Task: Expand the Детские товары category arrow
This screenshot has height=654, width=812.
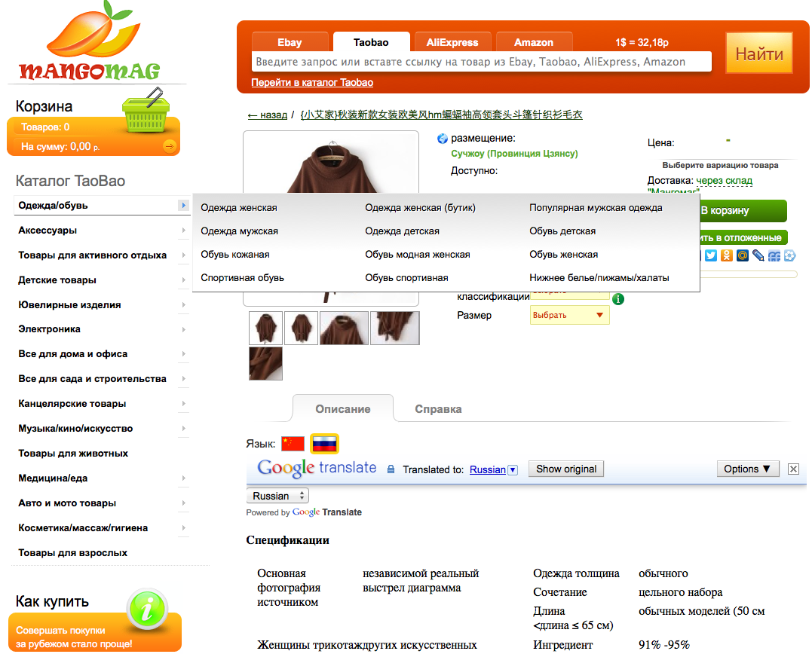Action: pos(183,280)
